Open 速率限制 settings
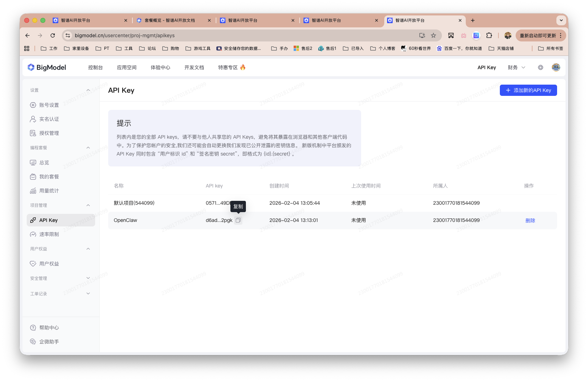 tap(49, 234)
